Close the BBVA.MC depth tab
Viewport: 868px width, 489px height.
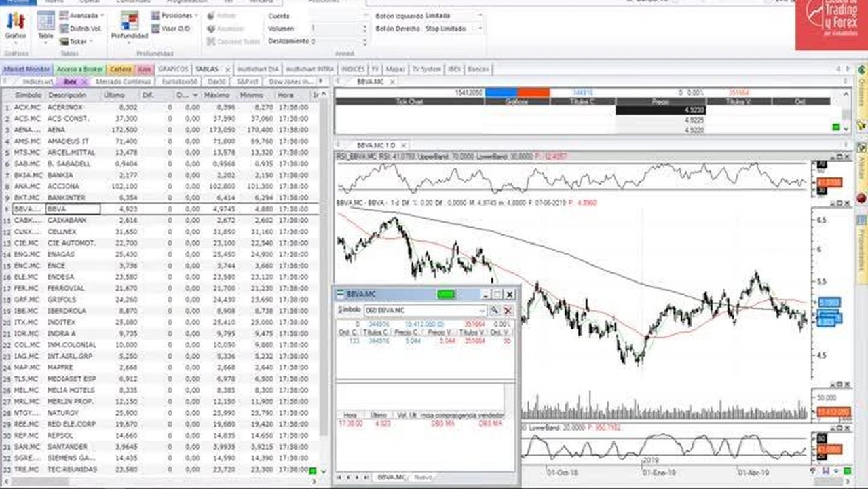point(392,81)
